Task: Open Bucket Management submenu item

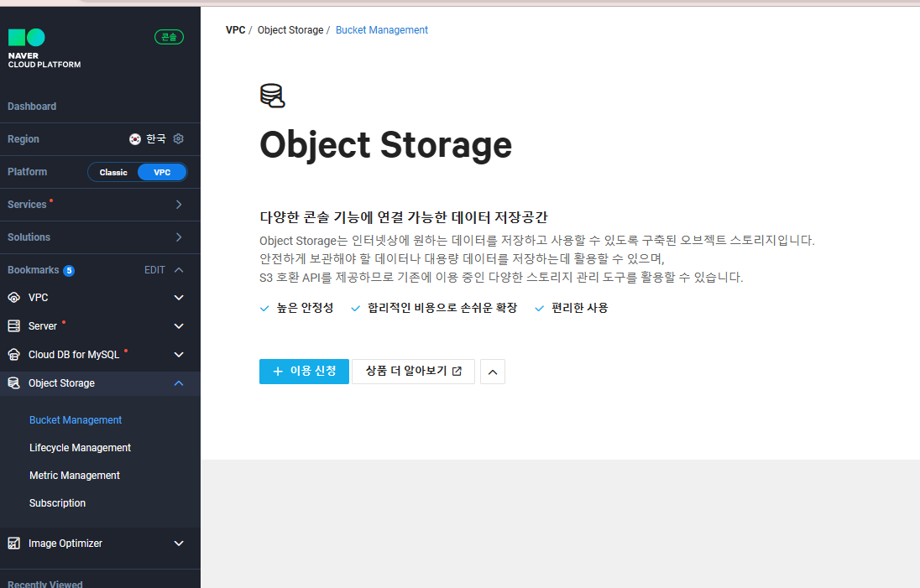Action: coord(76,420)
